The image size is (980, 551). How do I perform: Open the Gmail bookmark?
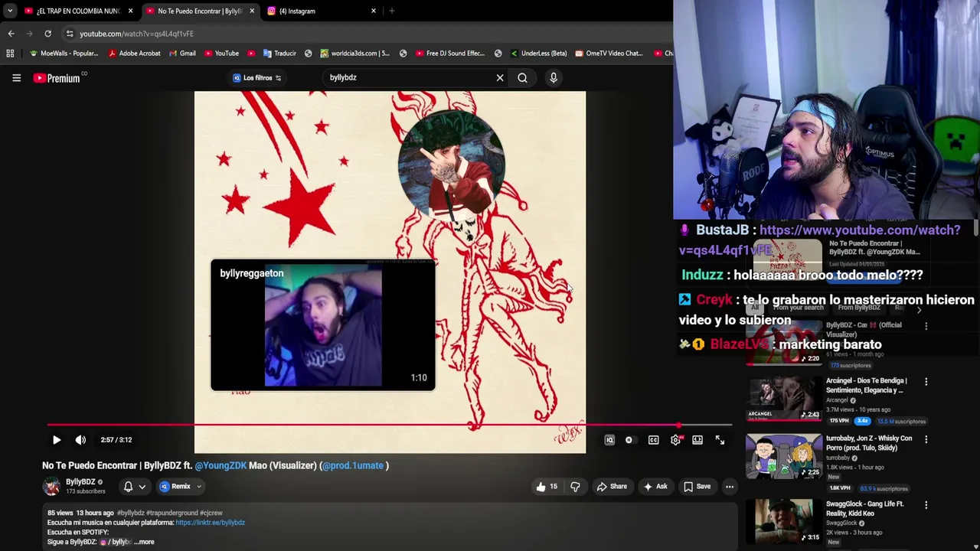tap(182, 54)
